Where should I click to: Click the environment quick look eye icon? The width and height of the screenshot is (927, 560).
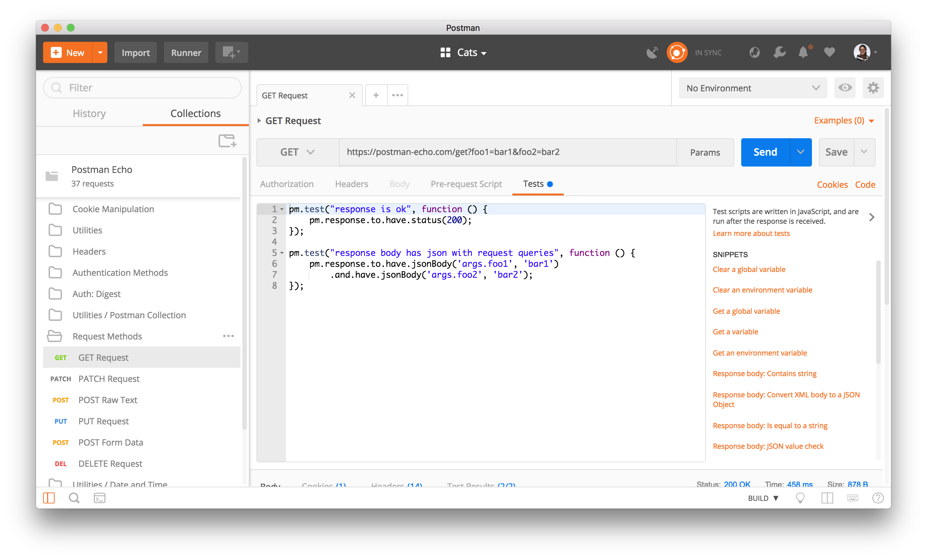tap(845, 88)
